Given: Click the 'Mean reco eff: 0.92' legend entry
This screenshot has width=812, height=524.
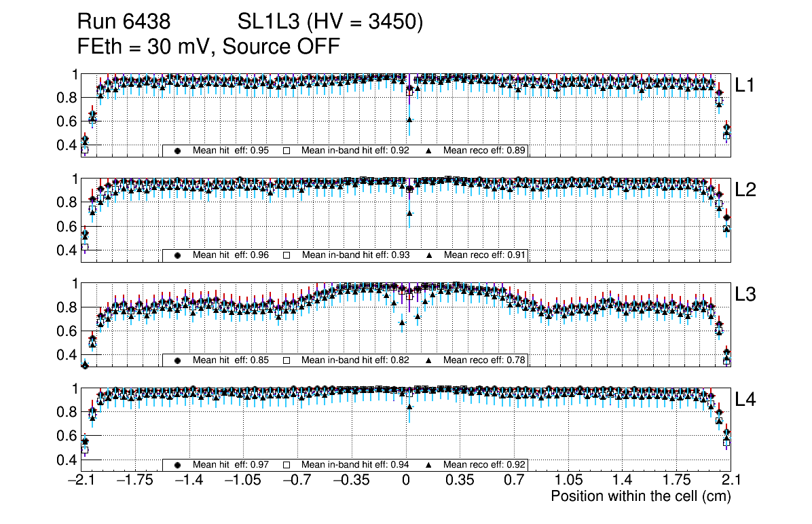Looking at the screenshot, I should tap(485, 465).
